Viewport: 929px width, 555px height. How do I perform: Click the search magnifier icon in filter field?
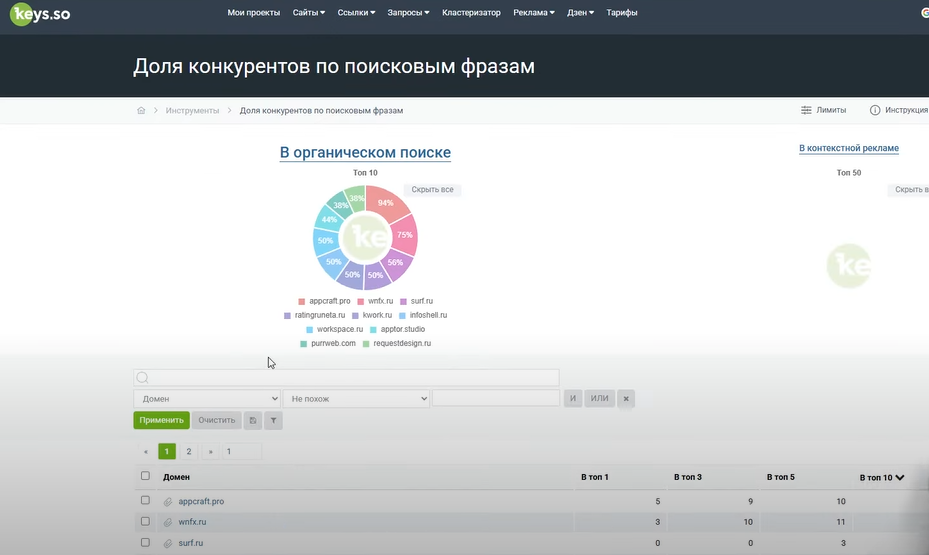[x=142, y=377]
